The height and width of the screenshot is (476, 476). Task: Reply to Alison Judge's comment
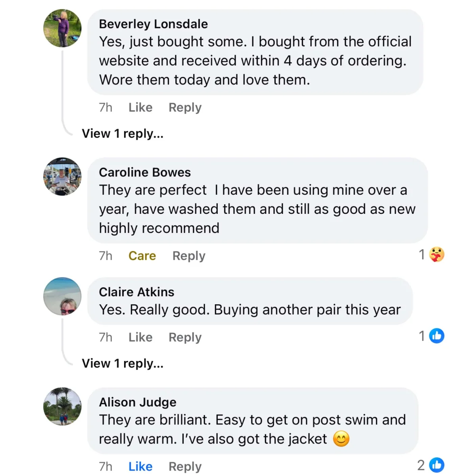(185, 466)
